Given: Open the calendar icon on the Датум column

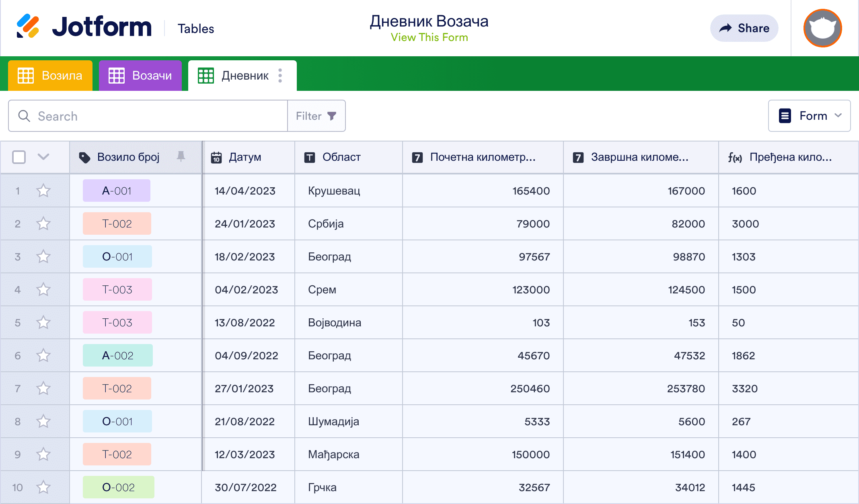Looking at the screenshot, I should tap(216, 157).
